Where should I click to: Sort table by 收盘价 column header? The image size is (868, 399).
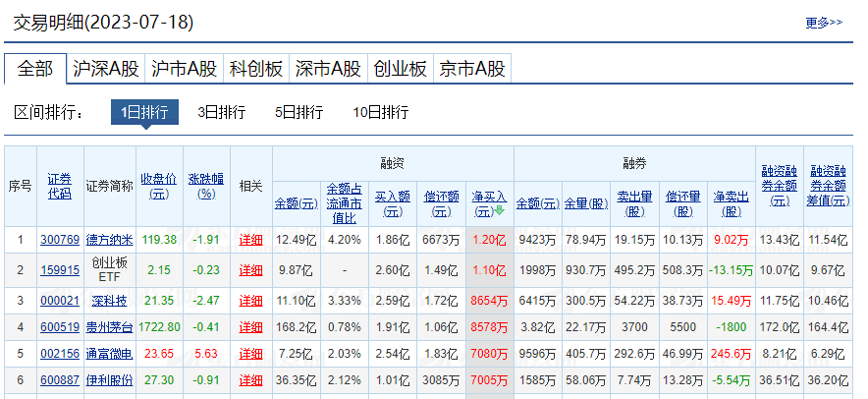pos(158,186)
